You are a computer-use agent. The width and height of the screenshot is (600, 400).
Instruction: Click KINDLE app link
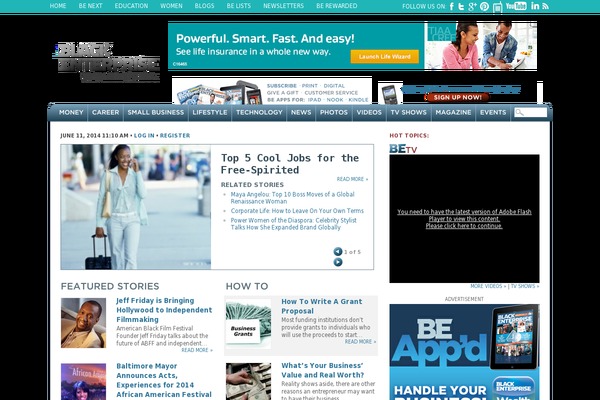coord(358,100)
